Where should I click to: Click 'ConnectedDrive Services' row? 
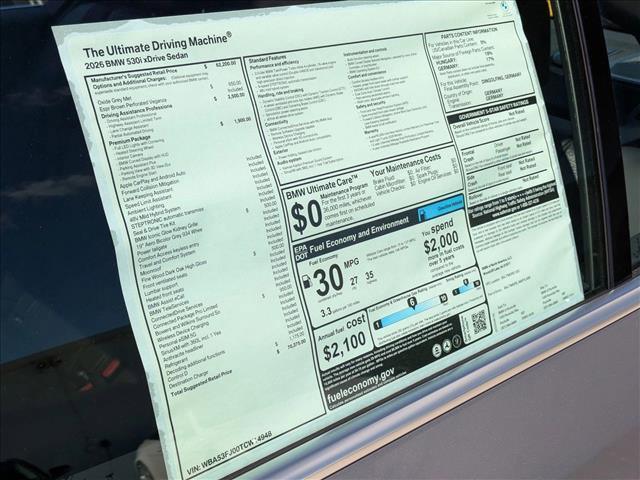(x=177, y=312)
